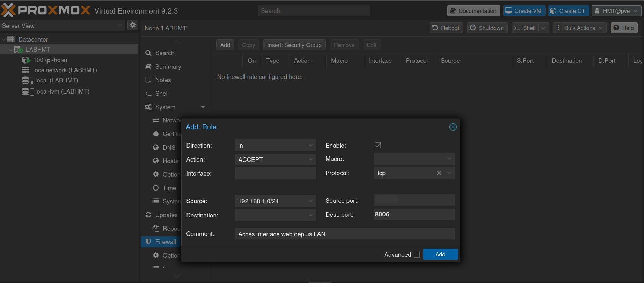This screenshot has width=644, height=283.
Task: Click the Comment text field
Action: pyautogui.click(x=345, y=234)
